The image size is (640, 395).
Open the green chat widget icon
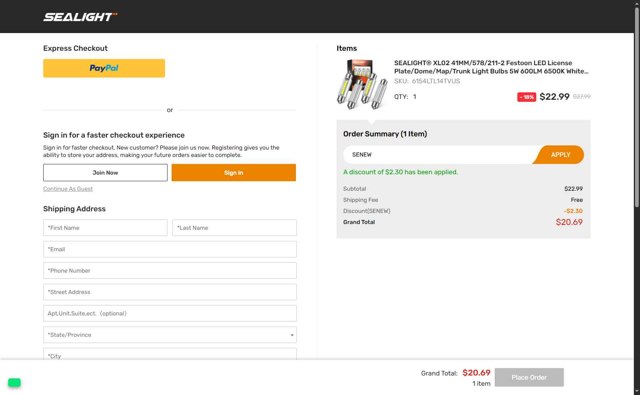point(14,383)
